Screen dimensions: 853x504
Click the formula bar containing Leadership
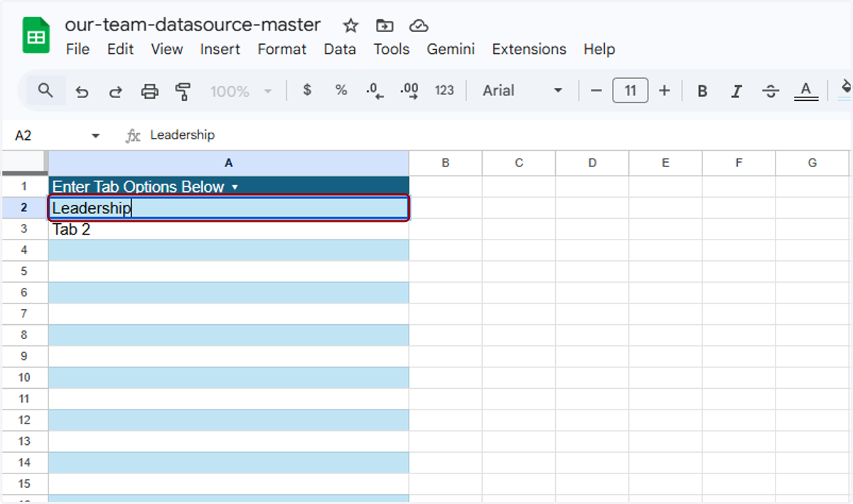[498, 135]
